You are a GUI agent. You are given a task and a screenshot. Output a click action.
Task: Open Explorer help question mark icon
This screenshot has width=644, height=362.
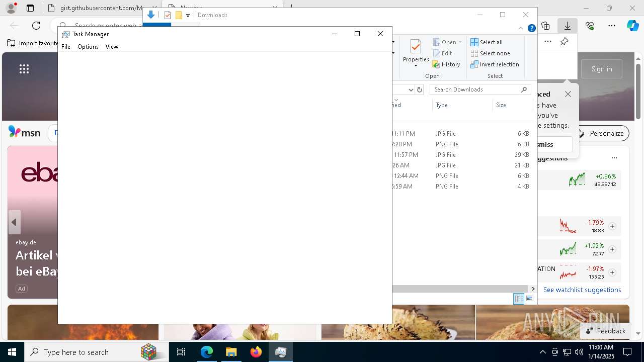pos(531,28)
